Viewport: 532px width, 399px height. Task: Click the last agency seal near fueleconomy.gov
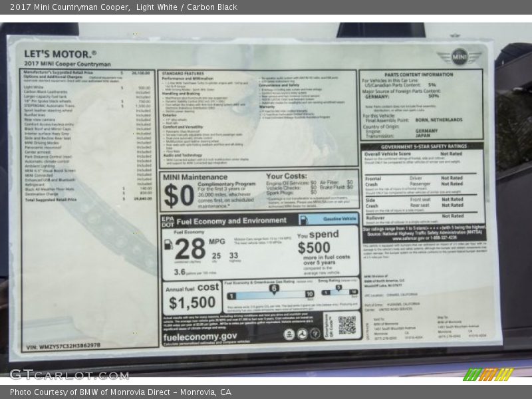[315, 334]
